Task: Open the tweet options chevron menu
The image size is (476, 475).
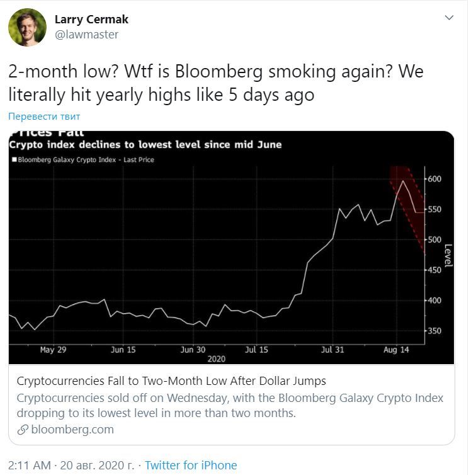Action: tap(449, 18)
